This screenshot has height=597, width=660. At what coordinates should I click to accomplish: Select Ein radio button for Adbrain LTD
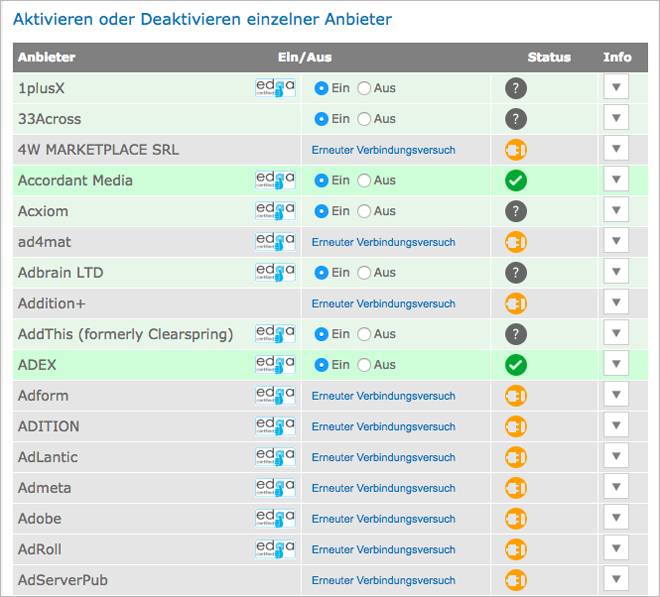[321, 273]
